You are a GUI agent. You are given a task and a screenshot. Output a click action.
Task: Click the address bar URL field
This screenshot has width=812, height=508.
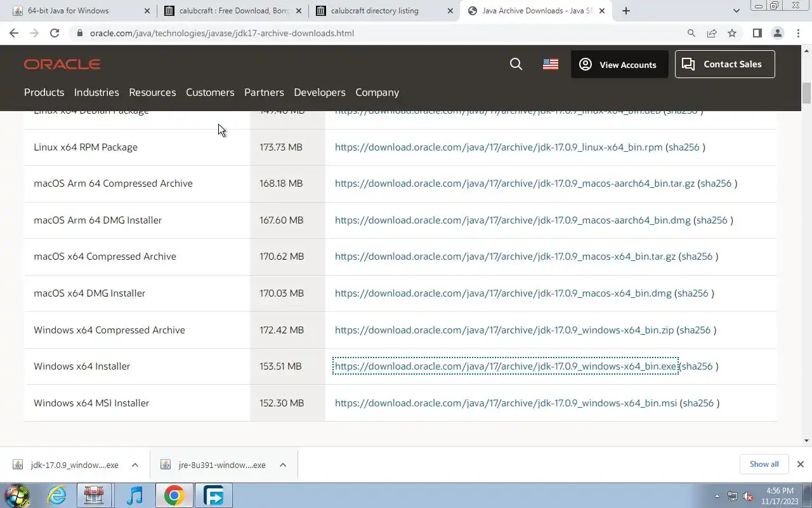[381, 33]
